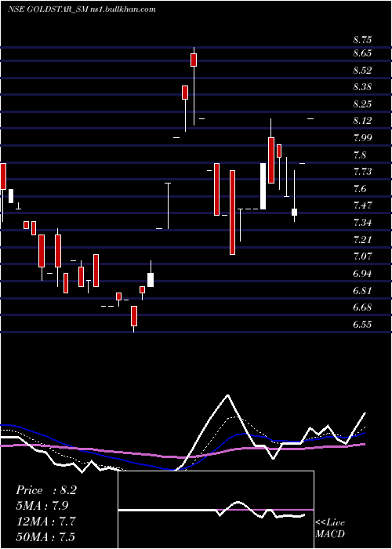Viewport: 392px width, 549px height.
Task: Click the highest red candlestick near 8.65
Action: pyautogui.click(x=194, y=60)
